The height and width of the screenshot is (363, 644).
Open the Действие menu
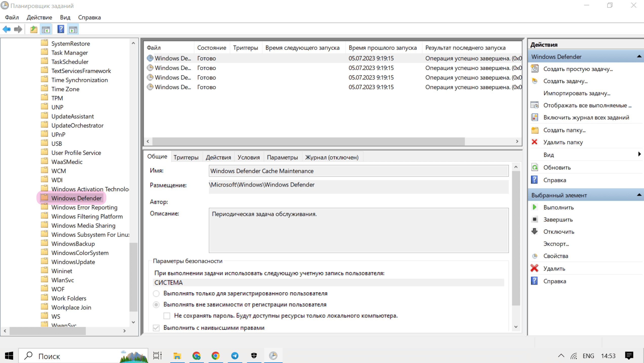tap(39, 17)
